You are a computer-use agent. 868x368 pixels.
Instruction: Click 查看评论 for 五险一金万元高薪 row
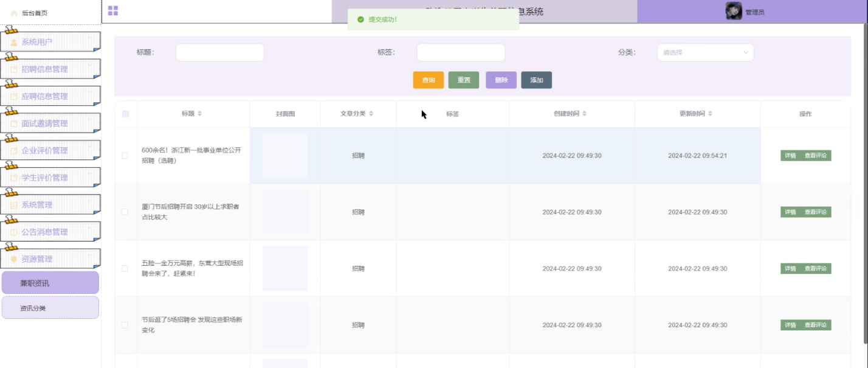pos(816,268)
